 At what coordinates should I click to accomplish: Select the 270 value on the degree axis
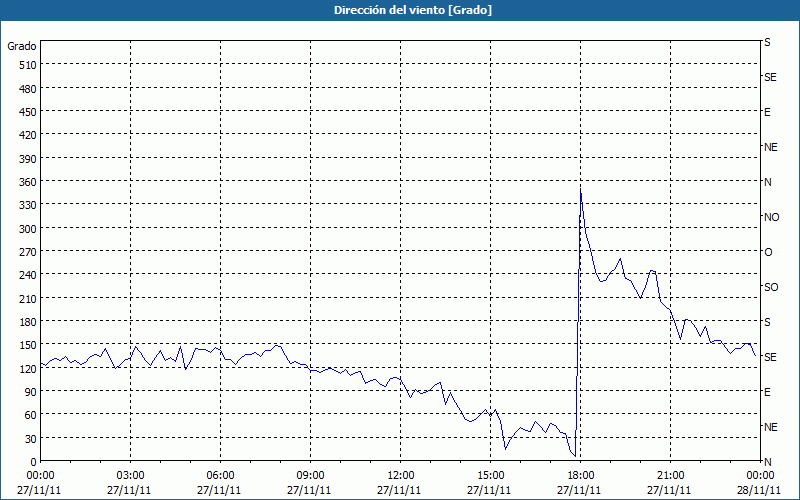(x=28, y=252)
